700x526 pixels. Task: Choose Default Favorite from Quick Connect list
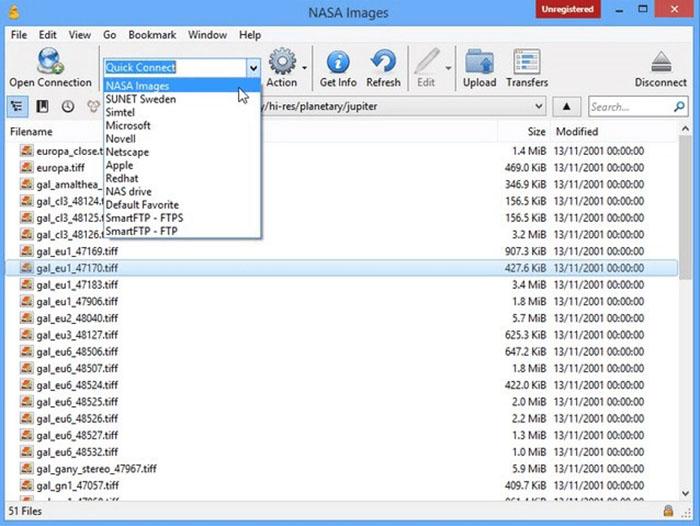click(x=182, y=205)
